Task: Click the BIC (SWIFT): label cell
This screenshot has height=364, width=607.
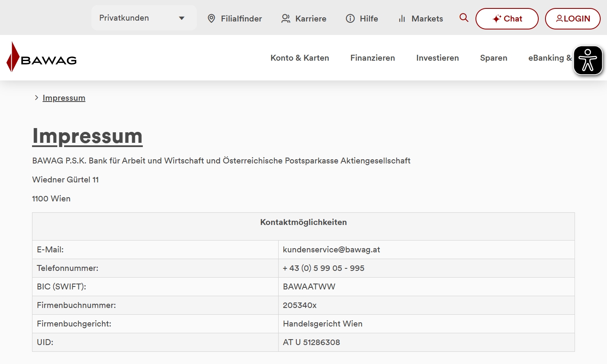Action: click(156, 286)
